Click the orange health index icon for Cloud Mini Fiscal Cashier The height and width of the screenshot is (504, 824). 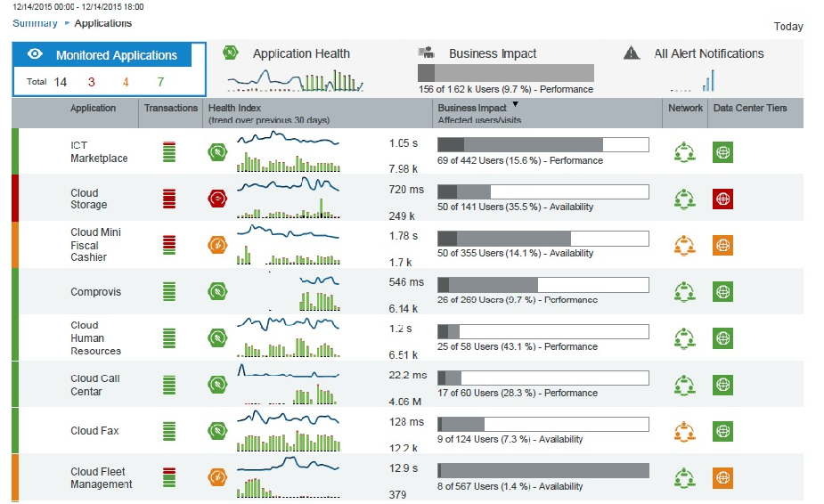(218, 245)
